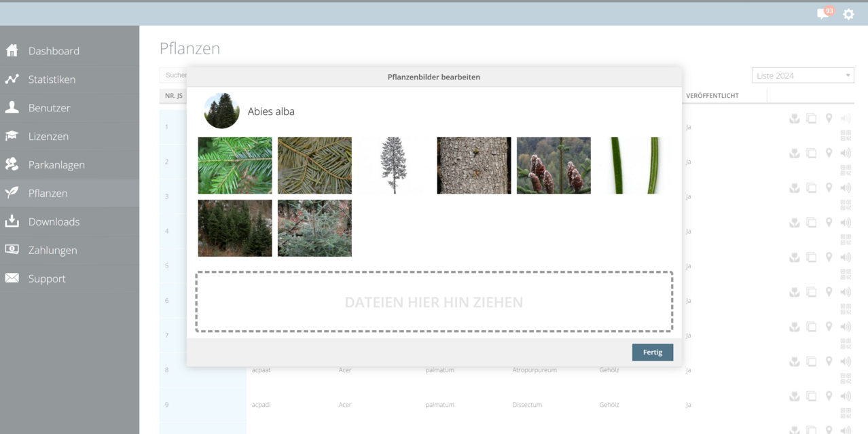Go to Dashboard via its house icon

point(12,50)
